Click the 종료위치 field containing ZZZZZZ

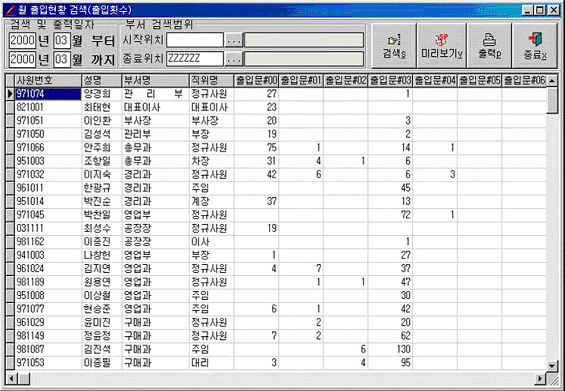tap(195, 59)
